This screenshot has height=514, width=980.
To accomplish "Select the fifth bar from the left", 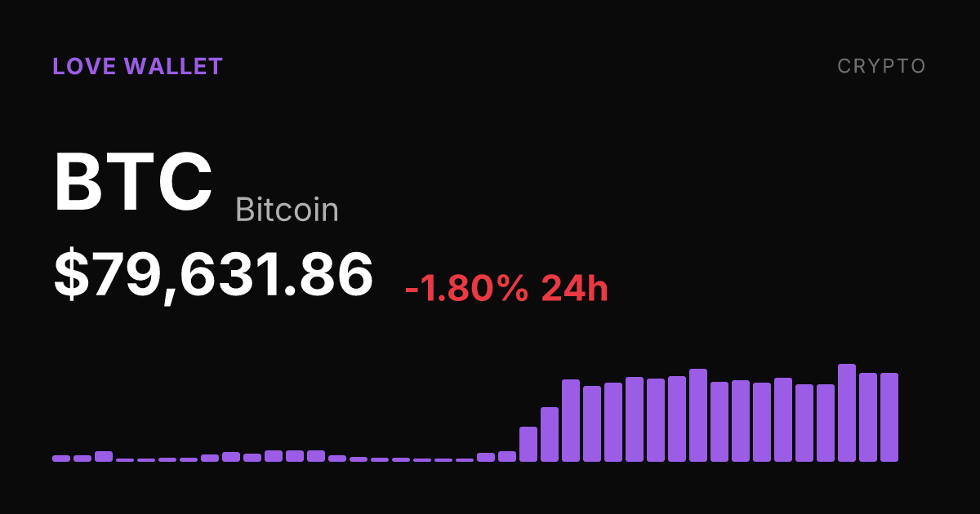I will [x=146, y=460].
